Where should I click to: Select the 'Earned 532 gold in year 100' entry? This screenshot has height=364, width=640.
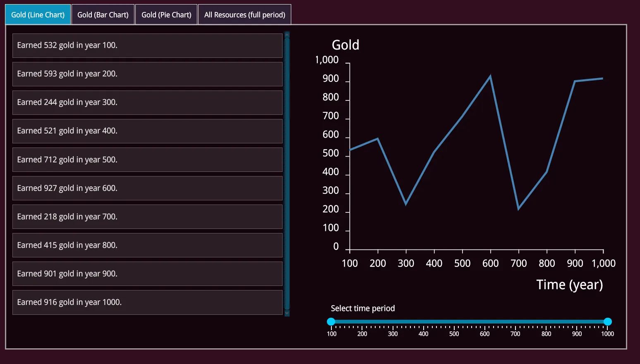pyautogui.click(x=147, y=45)
